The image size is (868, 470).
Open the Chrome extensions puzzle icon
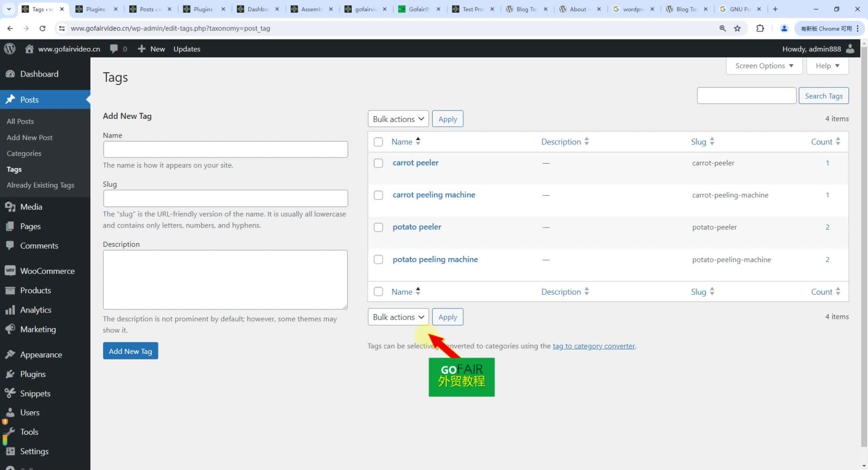(760, 28)
